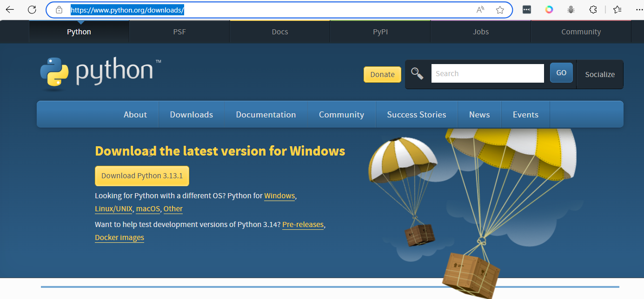Open the Community navigation menu item
Viewport: 644px width, 299px height.
pyautogui.click(x=341, y=115)
